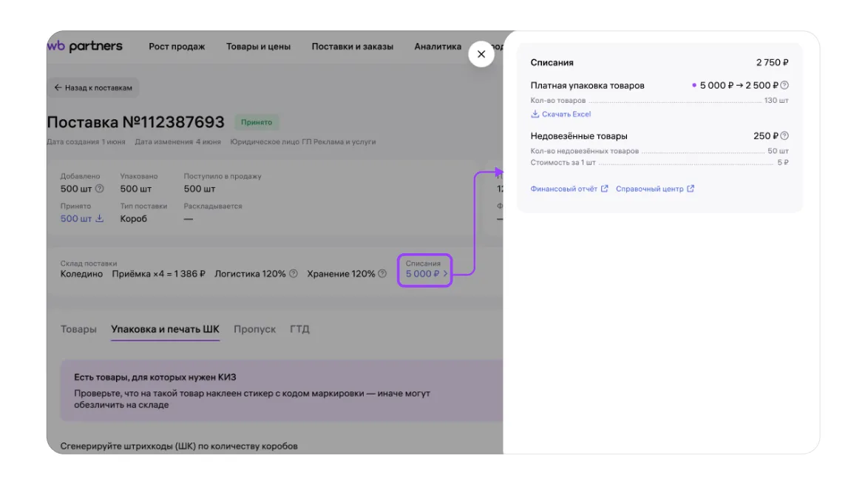Click the WB Partners logo
Viewport: 868px width, 484px height.
click(85, 47)
